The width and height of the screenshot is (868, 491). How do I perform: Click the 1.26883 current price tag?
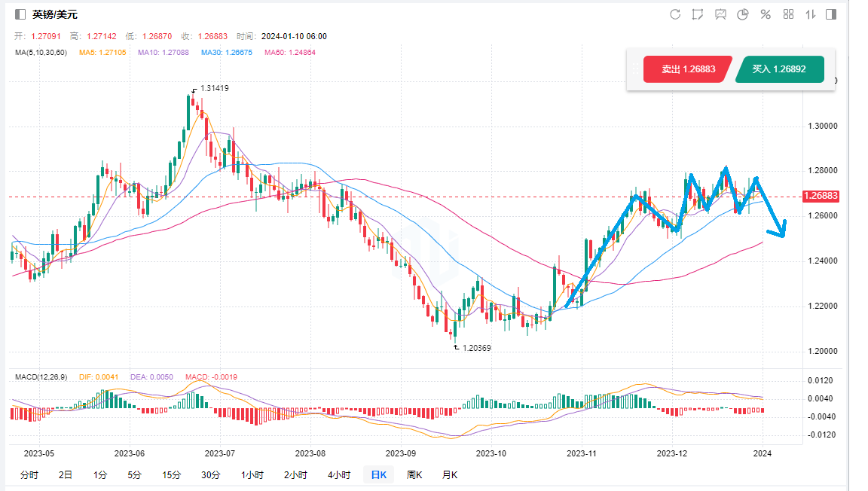point(821,197)
